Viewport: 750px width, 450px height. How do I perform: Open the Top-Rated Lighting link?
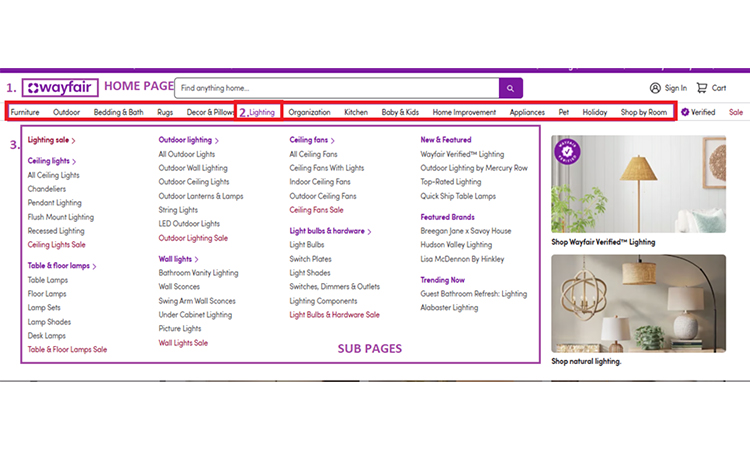451,182
